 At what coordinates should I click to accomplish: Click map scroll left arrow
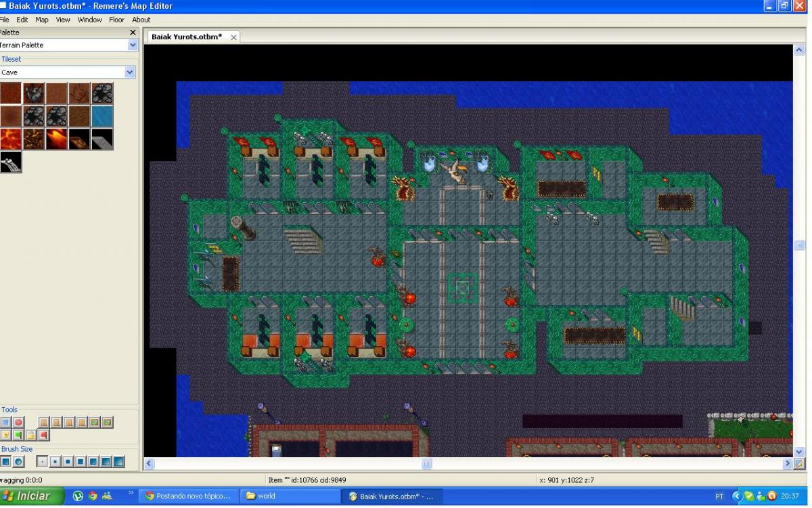click(x=150, y=464)
